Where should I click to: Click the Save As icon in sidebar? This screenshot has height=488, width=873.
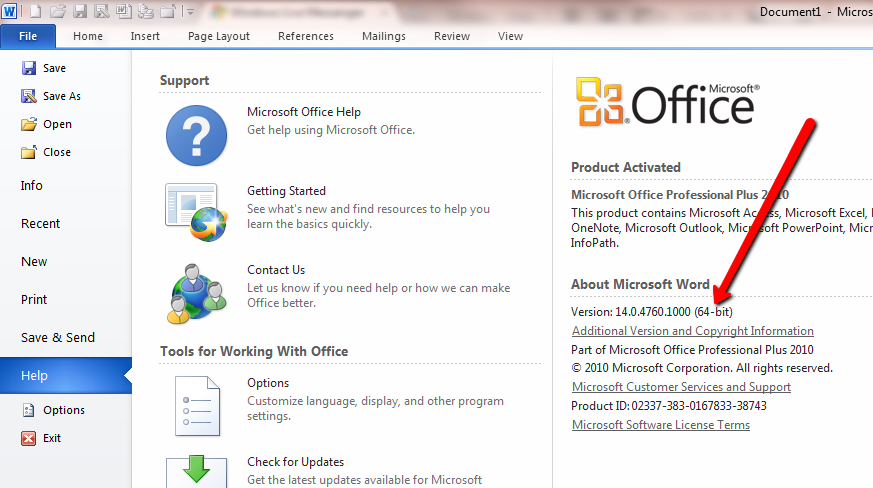pyautogui.click(x=29, y=96)
